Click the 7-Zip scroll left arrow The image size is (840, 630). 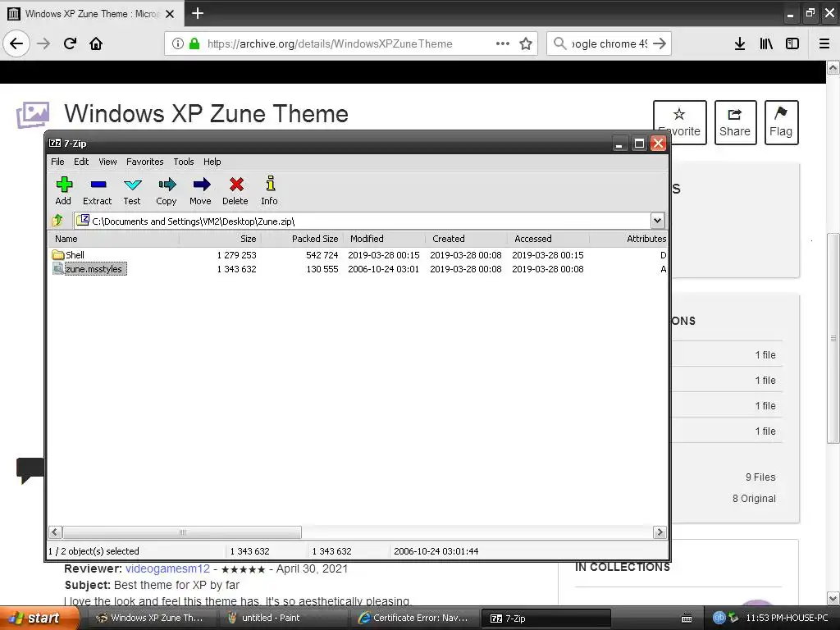coord(55,532)
